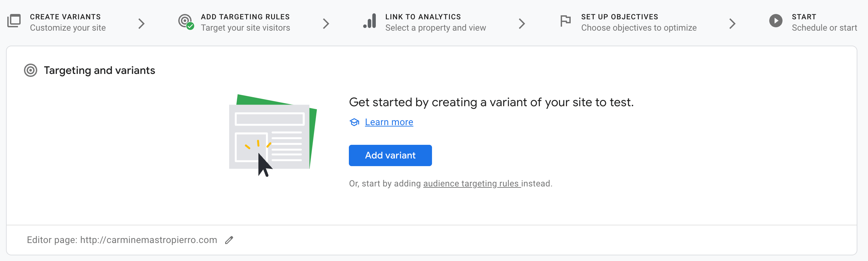Click the Set Up Objectives flag icon
This screenshot has width=868, height=261.
tap(565, 21)
